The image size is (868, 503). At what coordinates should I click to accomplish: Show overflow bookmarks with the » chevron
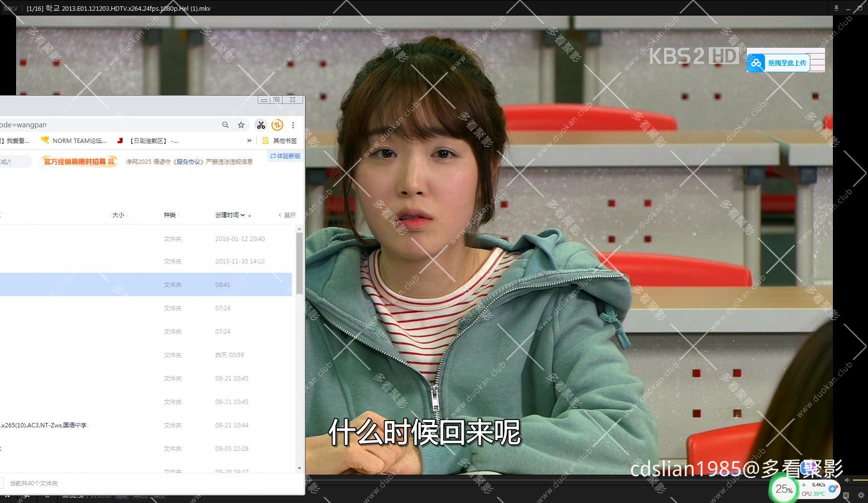click(249, 141)
